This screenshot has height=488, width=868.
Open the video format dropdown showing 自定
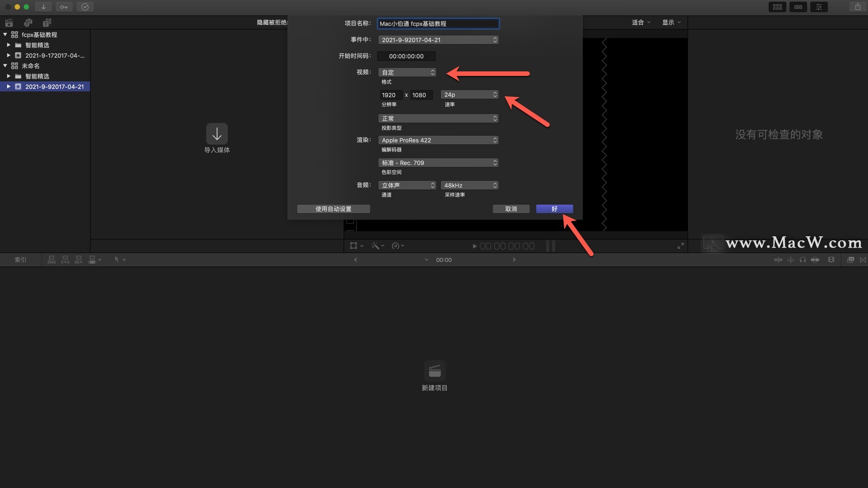(x=407, y=72)
